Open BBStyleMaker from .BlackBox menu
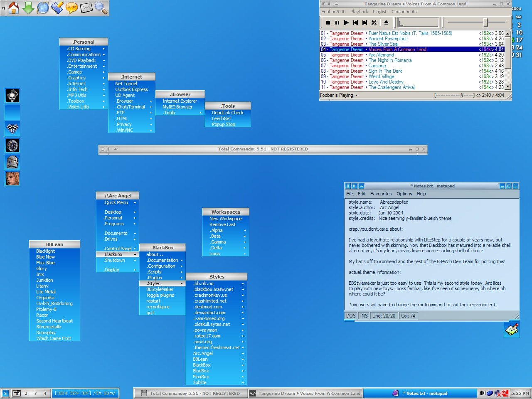This screenshot has width=532, height=399. 163,289
